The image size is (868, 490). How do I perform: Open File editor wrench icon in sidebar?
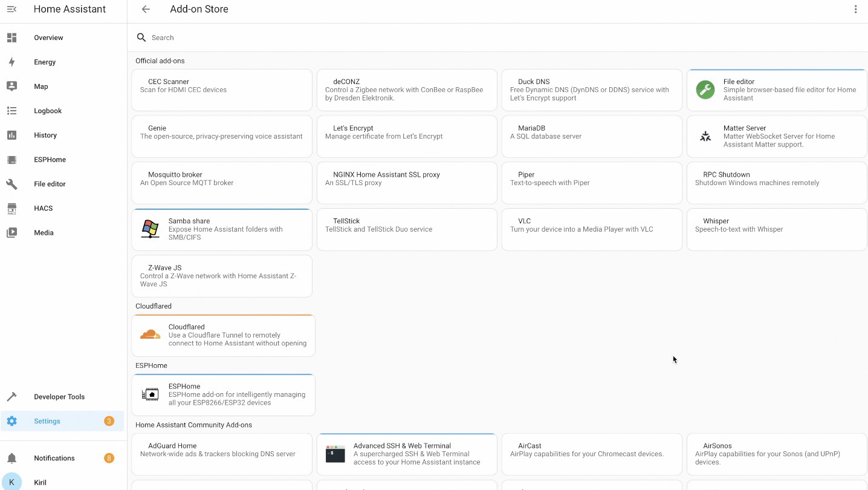[x=11, y=184]
